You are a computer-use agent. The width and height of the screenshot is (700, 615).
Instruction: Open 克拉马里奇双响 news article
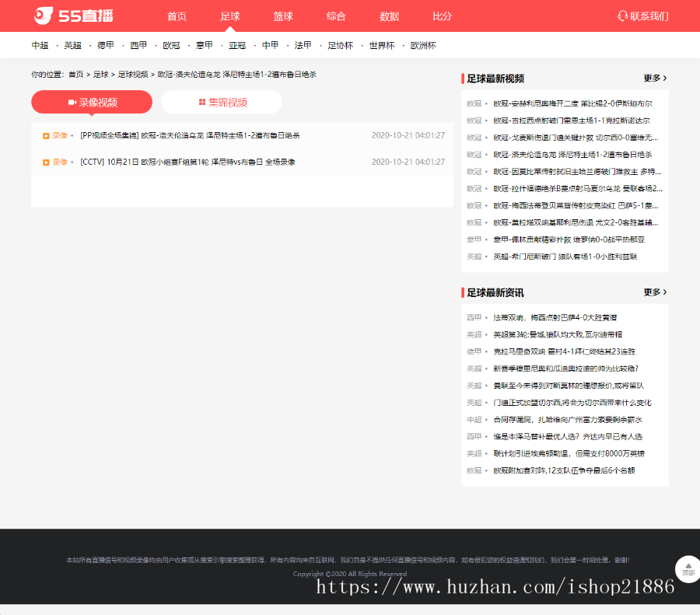pyautogui.click(x=565, y=351)
